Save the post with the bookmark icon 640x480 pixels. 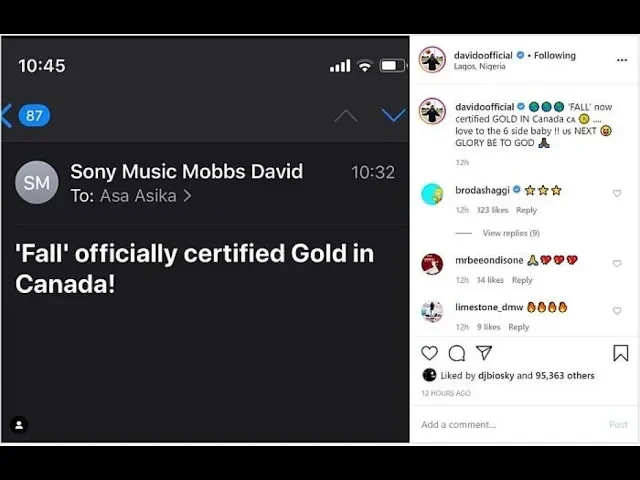(621, 353)
